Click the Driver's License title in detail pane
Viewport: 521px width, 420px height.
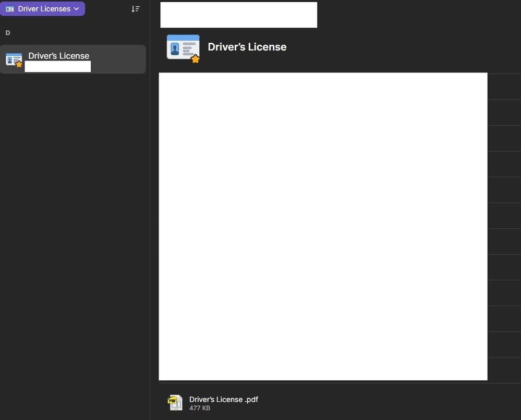point(247,47)
